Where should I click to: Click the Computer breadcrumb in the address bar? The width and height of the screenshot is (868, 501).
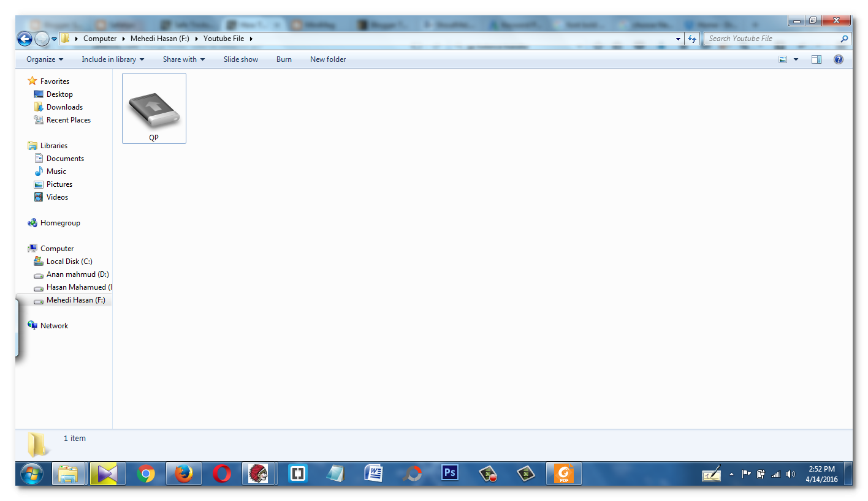[100, 39]
